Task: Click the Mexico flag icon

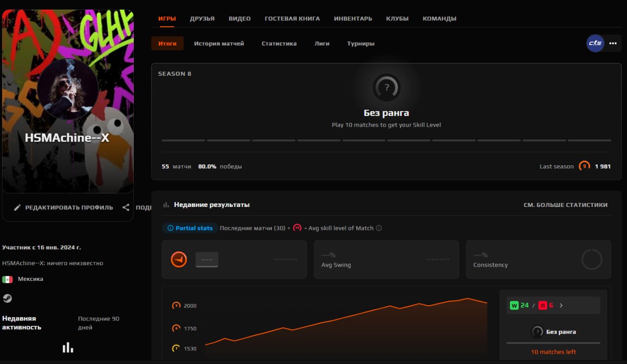Action: click(7, 279)
